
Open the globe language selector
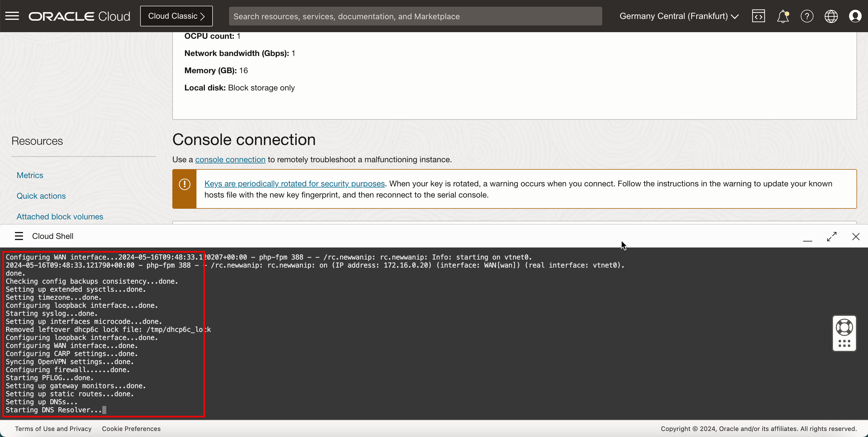[x=831, y=16]
